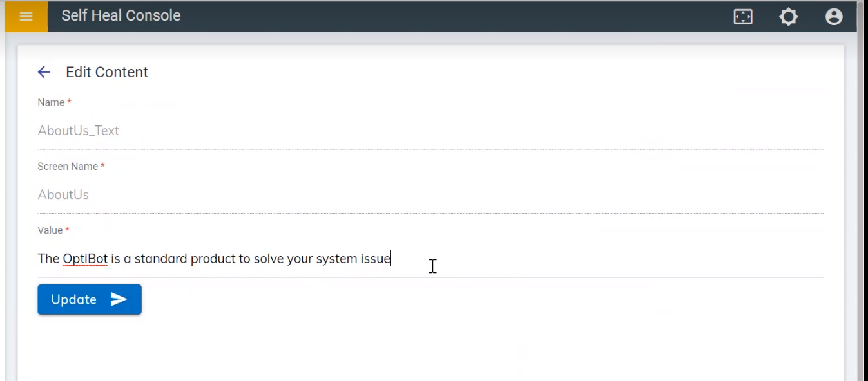The image size is (868, 381).
Task: Click the Value field label
Action: point(50,230)
